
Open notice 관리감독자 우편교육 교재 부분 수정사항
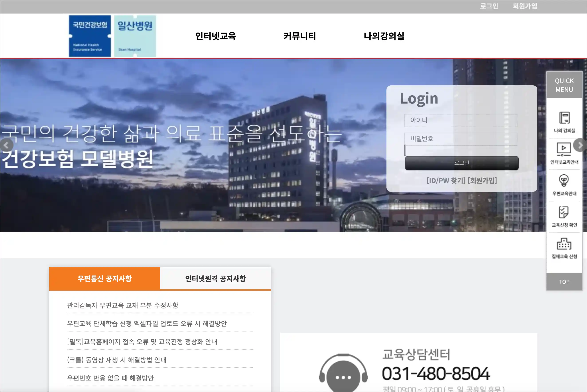[x=122, y=305]
